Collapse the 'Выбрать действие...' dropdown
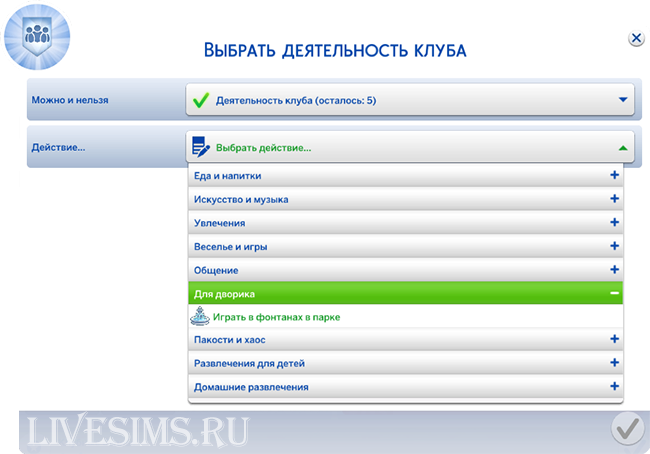650x454 pixels. coord(410,147)
